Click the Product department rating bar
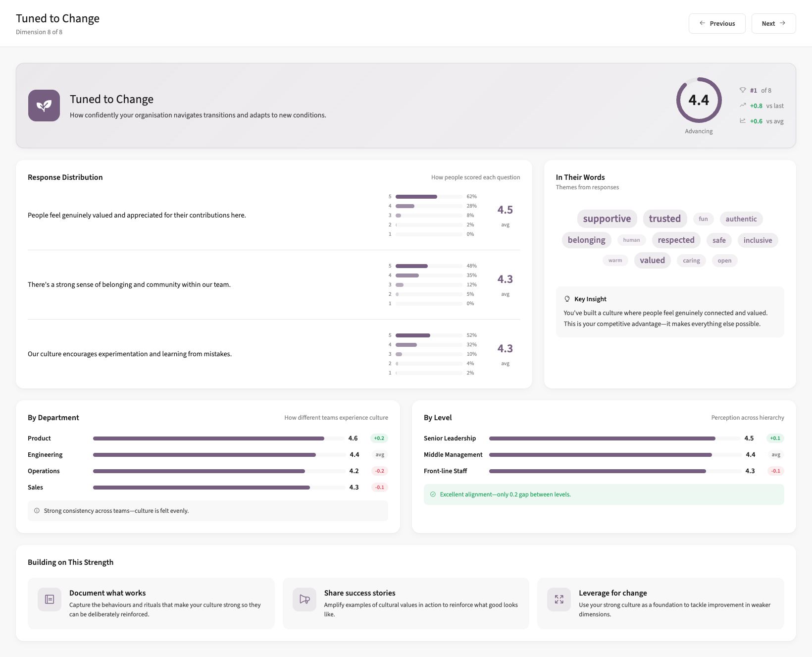 coord(208,438)
